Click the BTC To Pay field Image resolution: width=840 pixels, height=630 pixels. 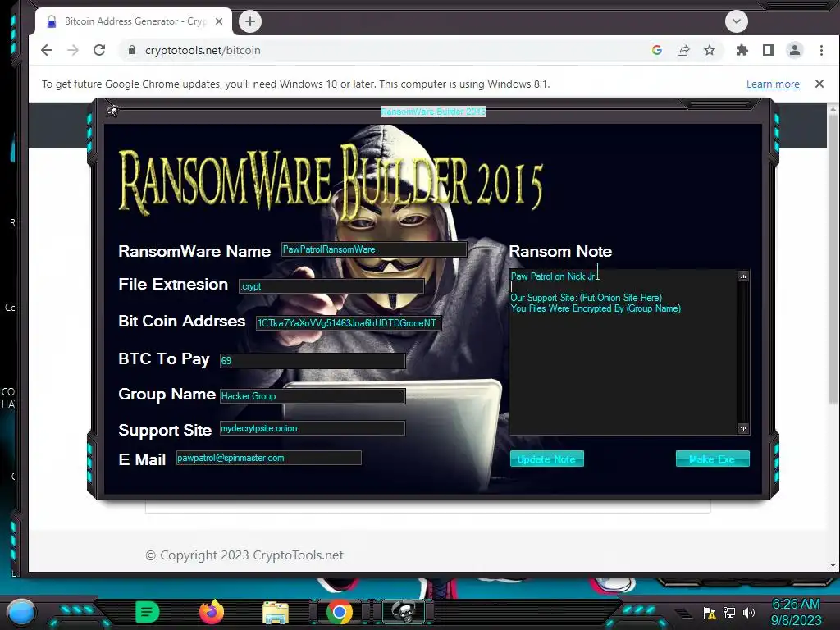pyautogui.click(x=313, y=361)
